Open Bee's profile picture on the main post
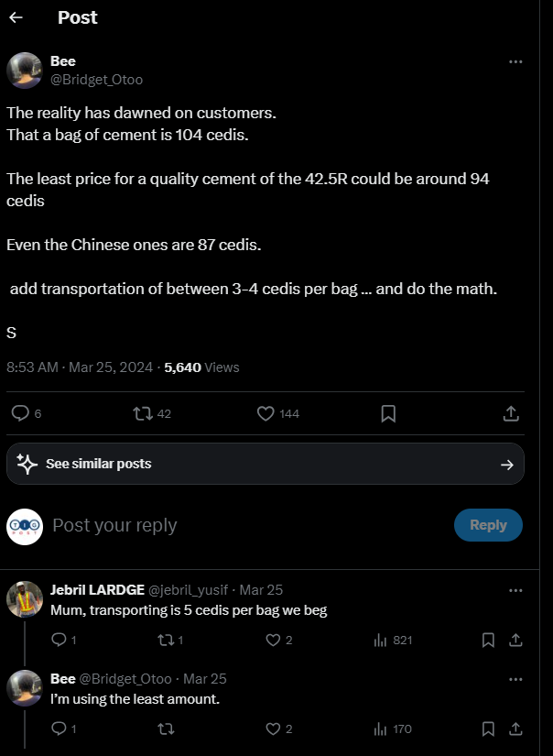The width and height of the screenshot is (553, 756). tap(25, 71)
